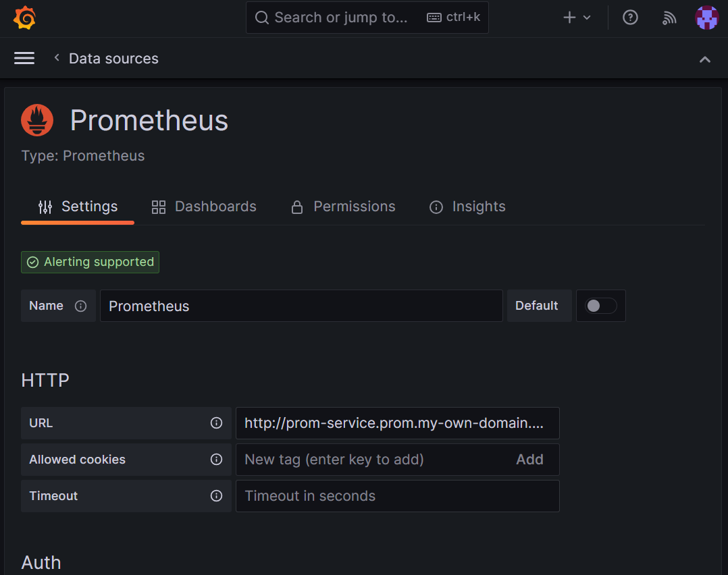Click the user profile avatar
The width and height of the screenshot is (728, 575).
tap(707, 17)
